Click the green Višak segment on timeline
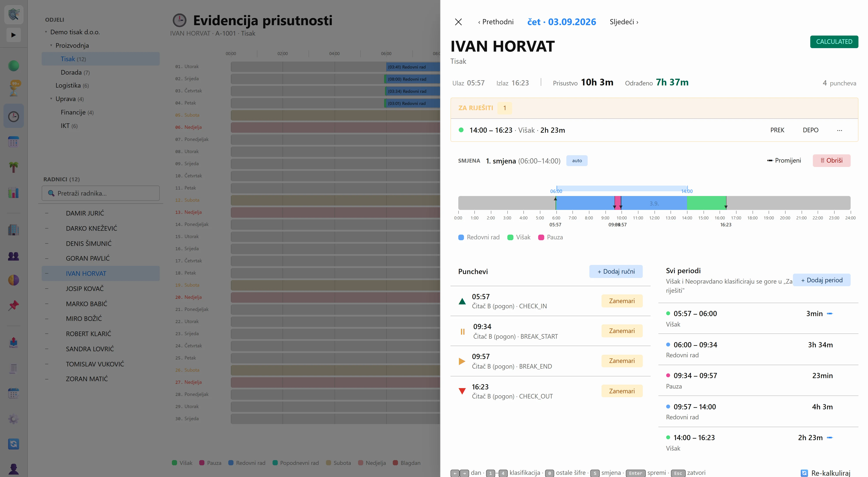The image size is (868, 477). [706, 203]
